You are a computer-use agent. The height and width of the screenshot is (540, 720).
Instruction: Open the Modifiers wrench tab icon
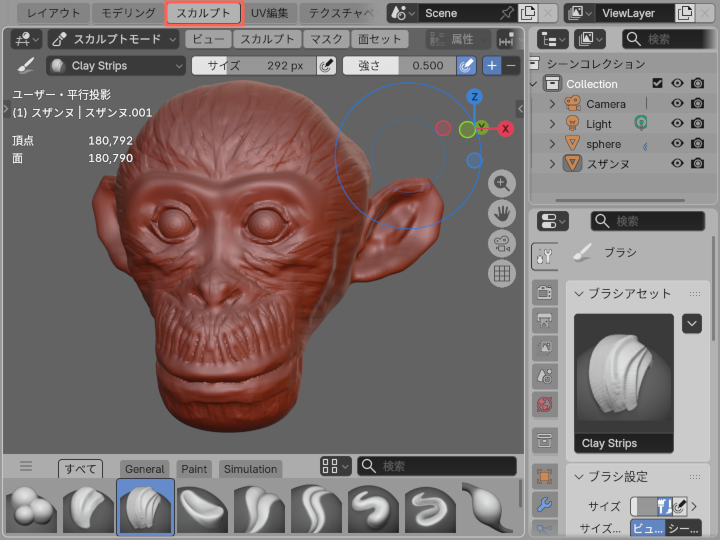545,504
